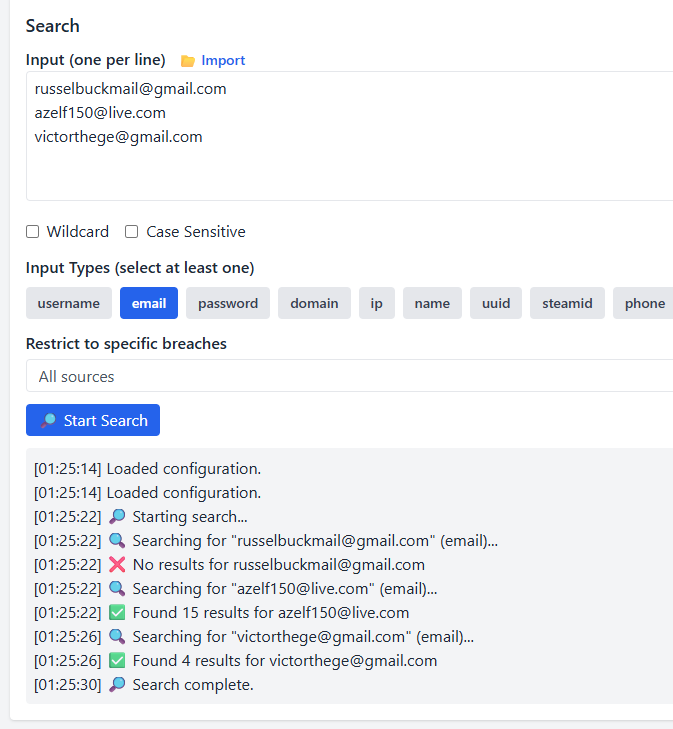673x729 pixels.
Task: Choose the domain input type
Action: [314, 303]
